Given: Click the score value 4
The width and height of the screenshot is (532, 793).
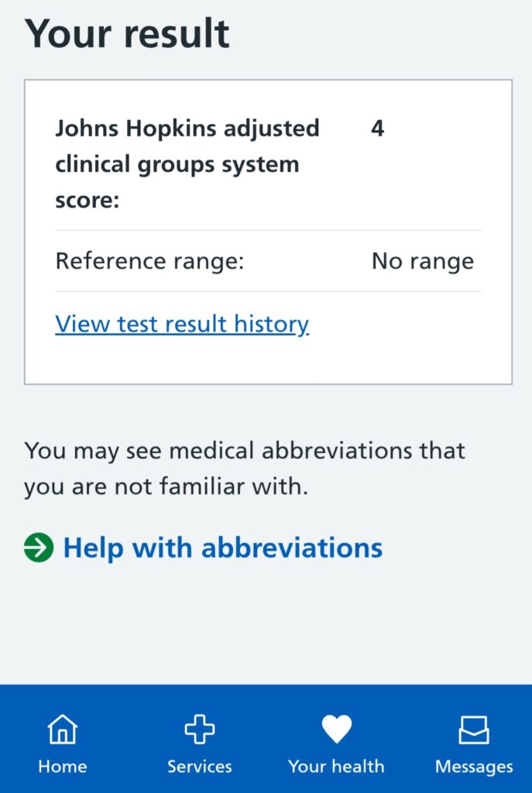Looking at the screenshot, I should tap(378, 128).
